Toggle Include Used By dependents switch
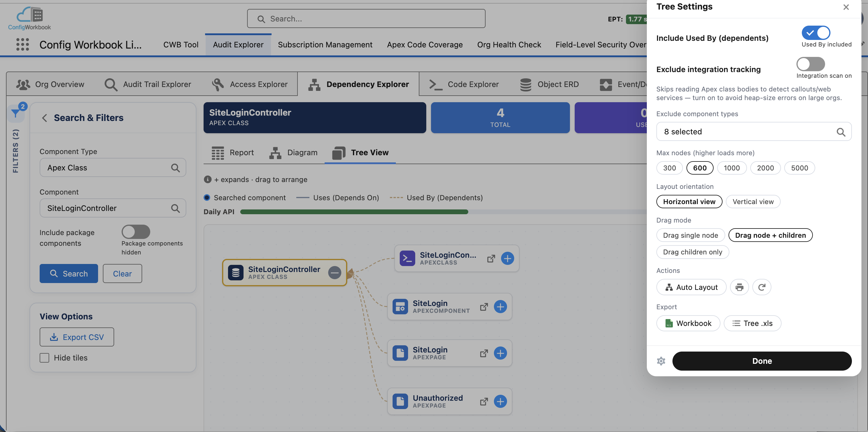Image resolution: width=868 pixels, height=432 pixels. pos(816,33)
